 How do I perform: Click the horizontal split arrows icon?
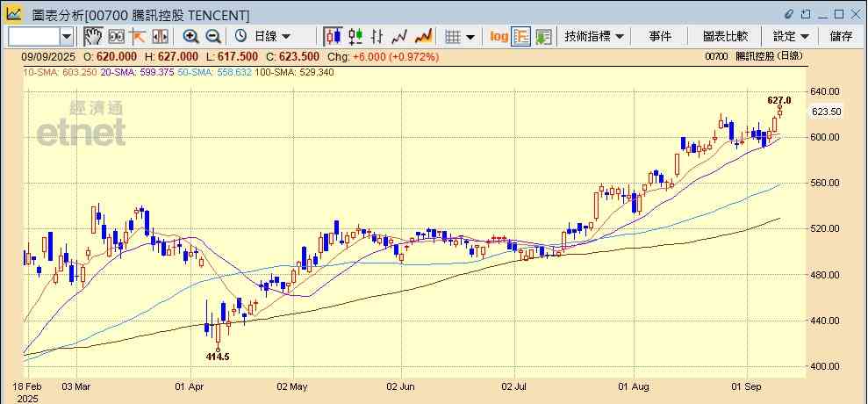point(160,37)
